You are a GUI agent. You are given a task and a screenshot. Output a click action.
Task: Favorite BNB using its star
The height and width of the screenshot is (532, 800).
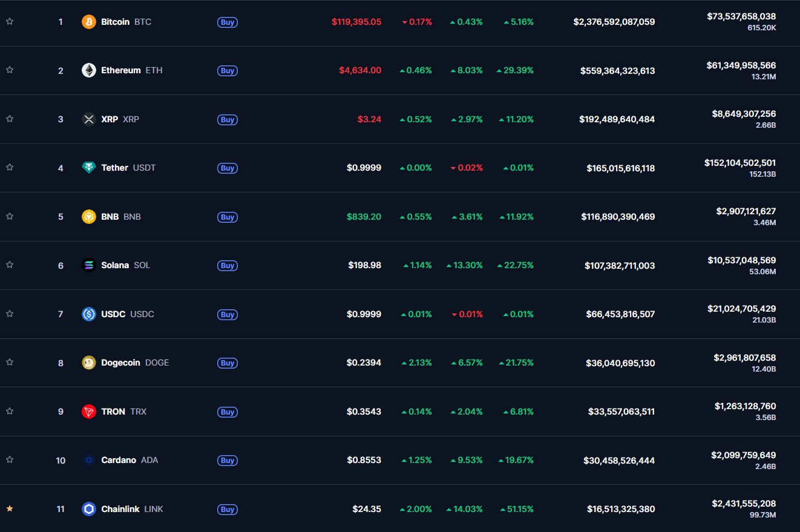coord(10,216)
